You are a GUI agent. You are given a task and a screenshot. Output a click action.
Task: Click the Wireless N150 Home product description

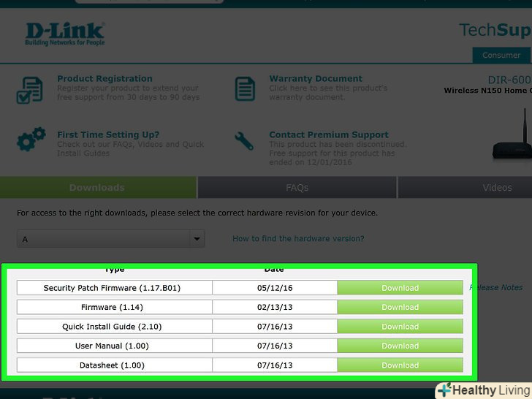[x=488, y=91]
